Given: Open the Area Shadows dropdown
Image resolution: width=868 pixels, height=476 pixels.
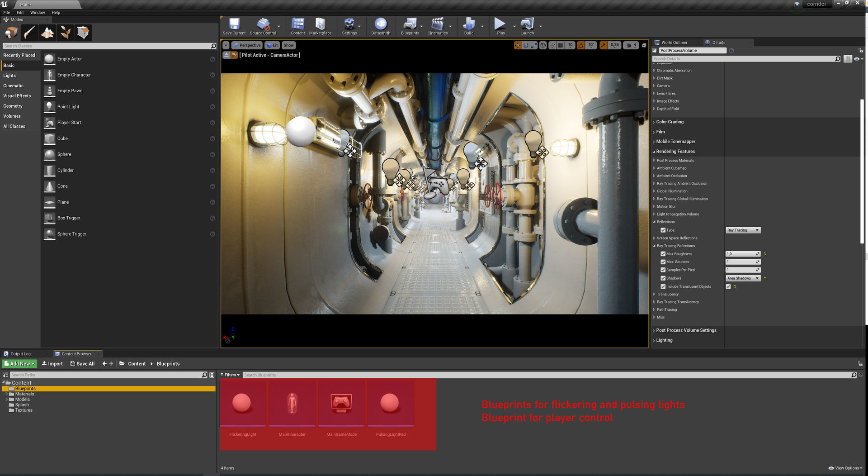Looking at the screenshot, I should [x=743, y=278].
